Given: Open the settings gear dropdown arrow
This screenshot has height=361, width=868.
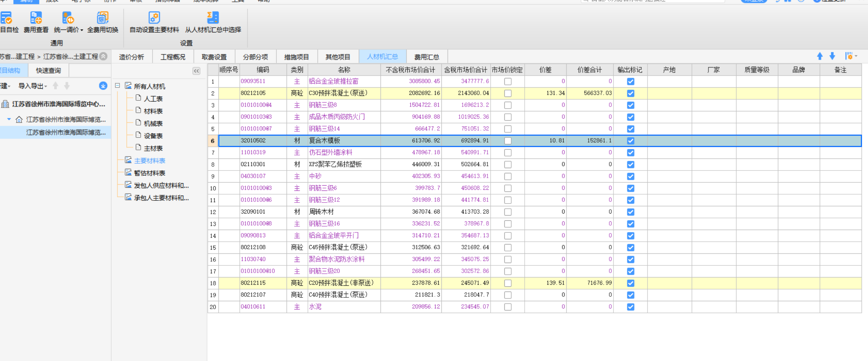Looking at the screenshot, I should click(856, 56).
